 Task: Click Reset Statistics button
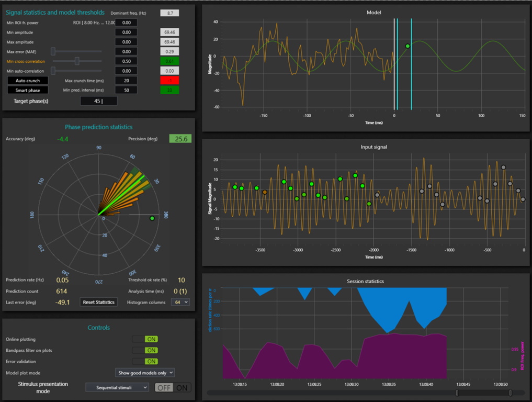click(99, 302)
